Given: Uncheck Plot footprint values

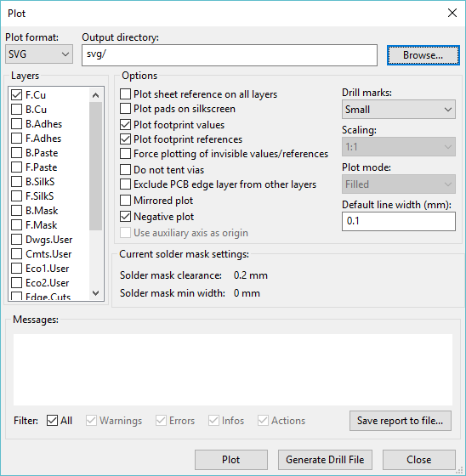Looking at the screenshot, I should (125, 125).
